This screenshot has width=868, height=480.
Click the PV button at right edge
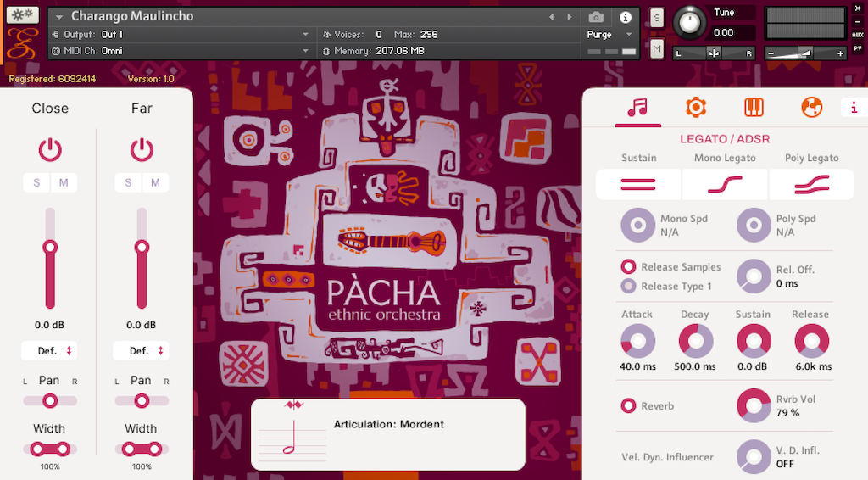(858, 48)
